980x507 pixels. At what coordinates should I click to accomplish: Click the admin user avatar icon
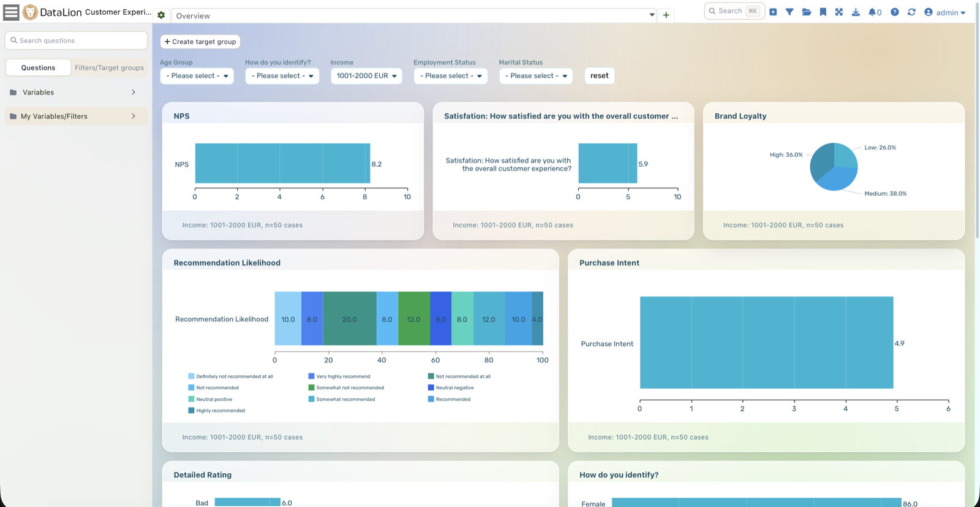pos(929,12)
